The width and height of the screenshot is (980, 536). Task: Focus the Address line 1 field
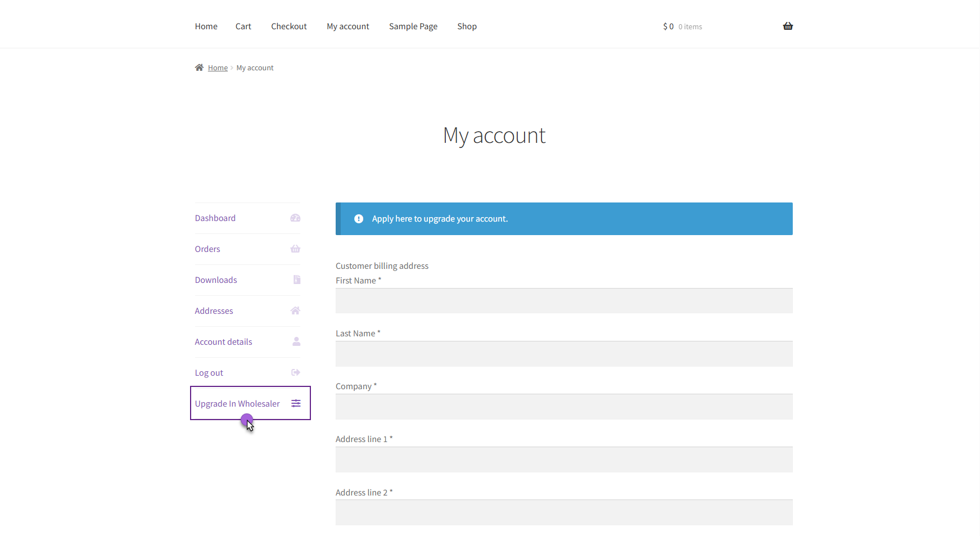tap(564, 460)
